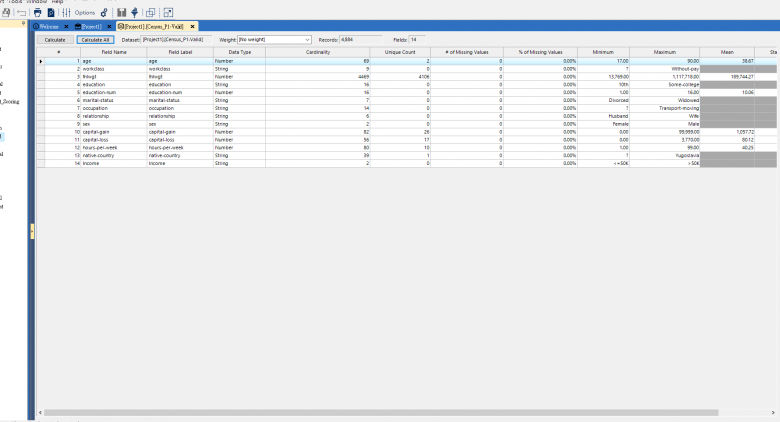This screenshot has width=780, height=422.
Task: Click the Save disk icon in toolbar
Action: click(121, 12)
